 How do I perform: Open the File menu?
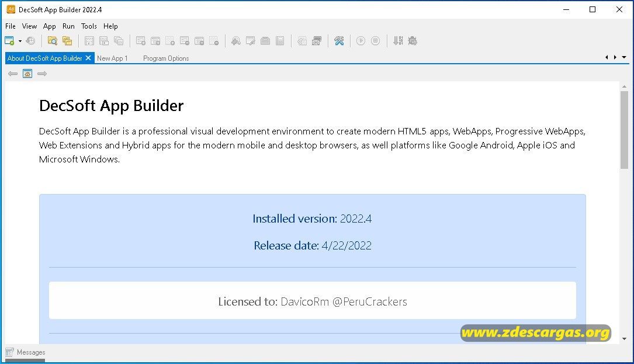coord(11,26)
